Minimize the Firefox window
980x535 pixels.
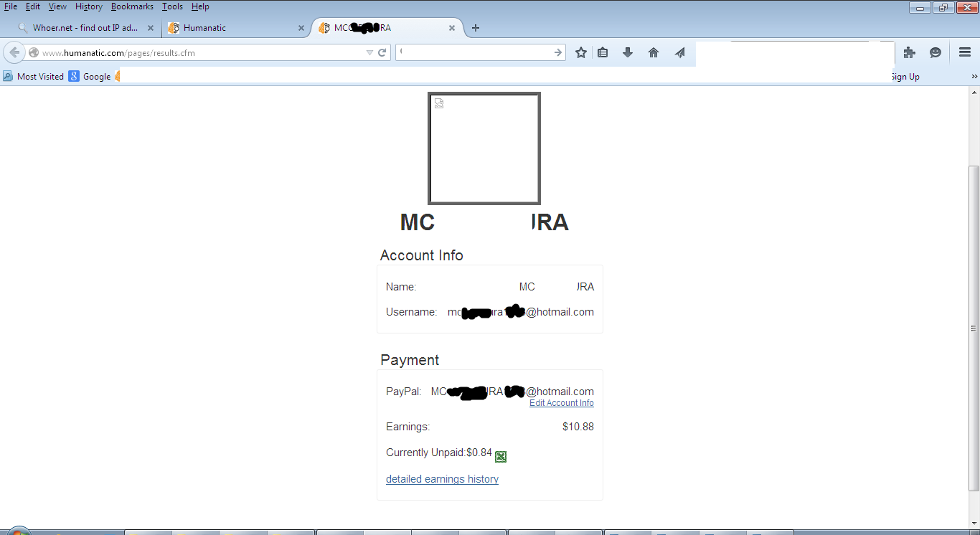click(x=920, y=7)
